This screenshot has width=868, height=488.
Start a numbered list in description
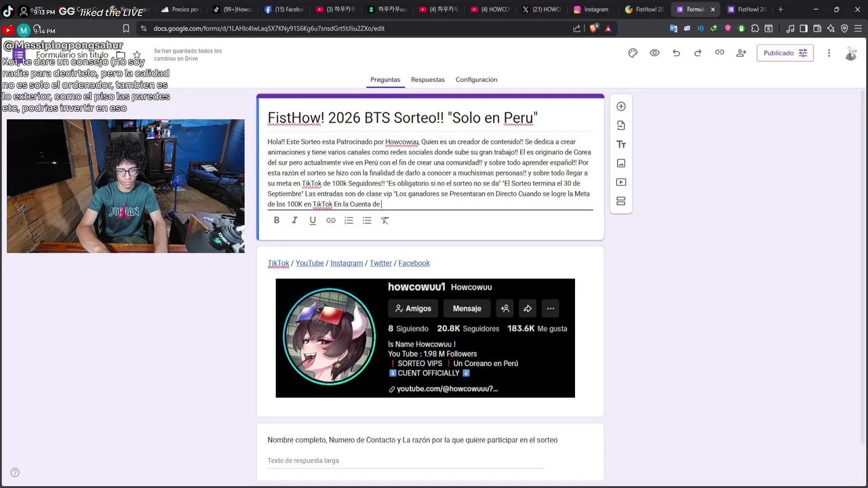tap(349, 220)
